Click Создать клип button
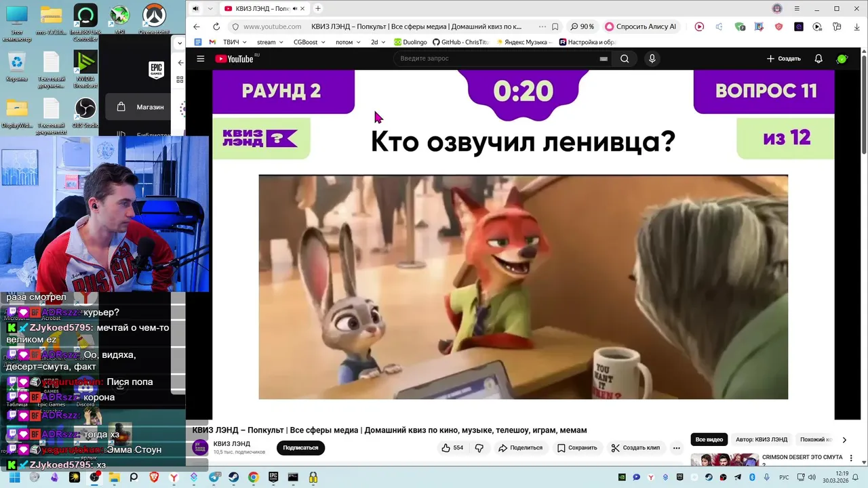 point(635,448)
